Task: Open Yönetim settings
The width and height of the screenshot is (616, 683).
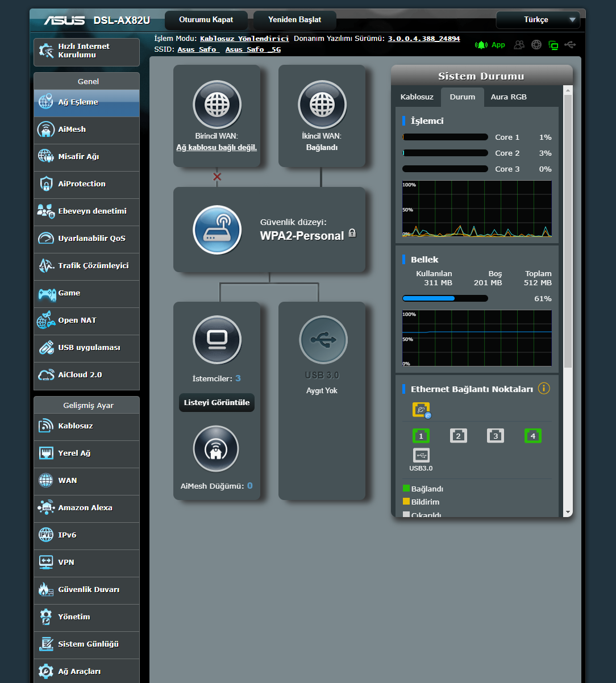Action: pos(86,618)
